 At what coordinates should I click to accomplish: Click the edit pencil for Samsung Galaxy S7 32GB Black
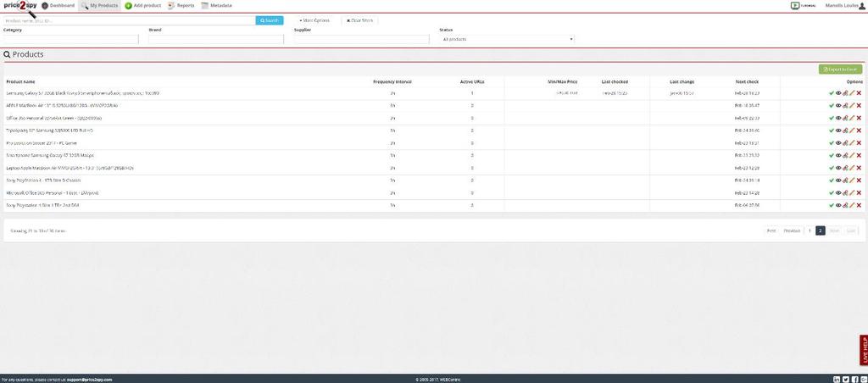coord(852,93)
